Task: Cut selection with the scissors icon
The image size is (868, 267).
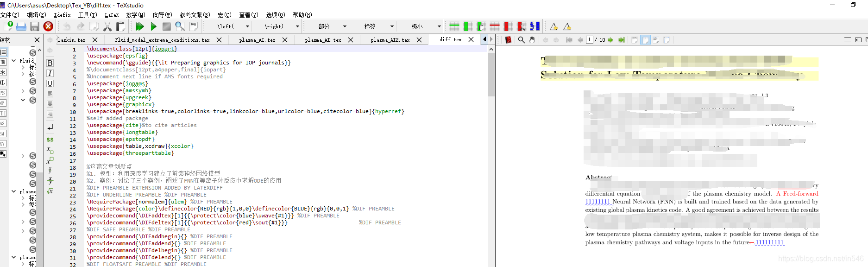Action: click(x=107, y=26)
